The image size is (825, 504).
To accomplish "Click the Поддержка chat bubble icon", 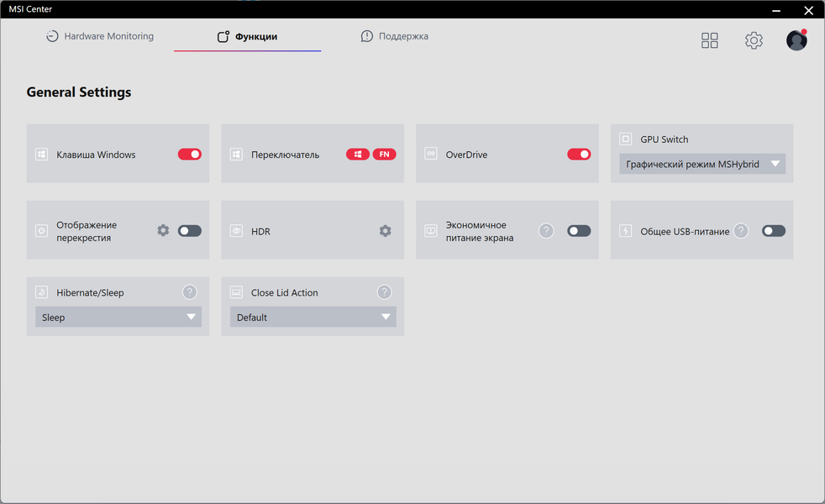I will 367,36.
